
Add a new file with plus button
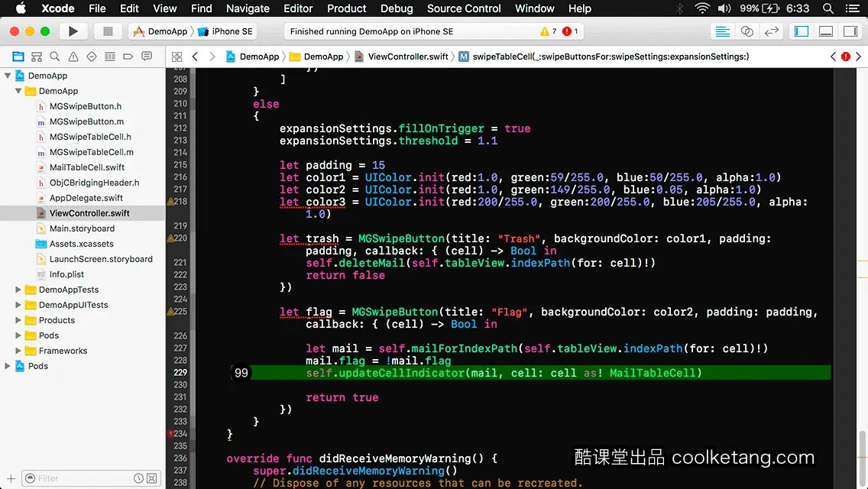pos(11,478)
